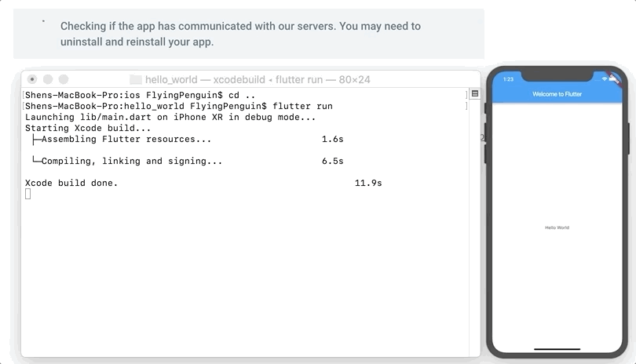Click the terminal split pane icon

(x=474, y=94)
